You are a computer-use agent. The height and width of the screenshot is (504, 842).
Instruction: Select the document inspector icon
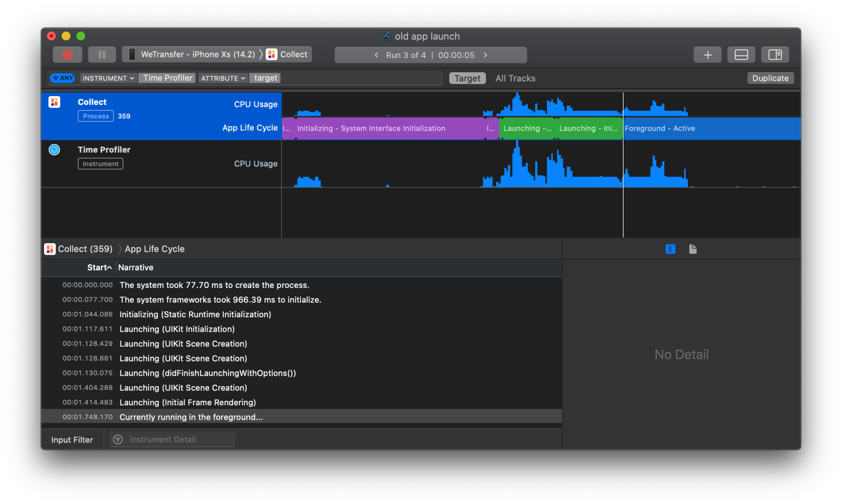pyautogui.click(x=693, y=249)
